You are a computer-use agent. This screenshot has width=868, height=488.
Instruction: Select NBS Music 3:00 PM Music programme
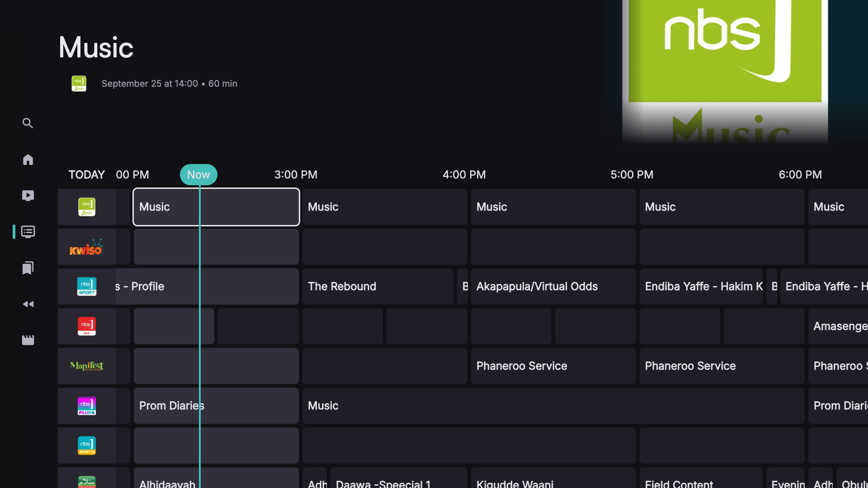point(385,207)
